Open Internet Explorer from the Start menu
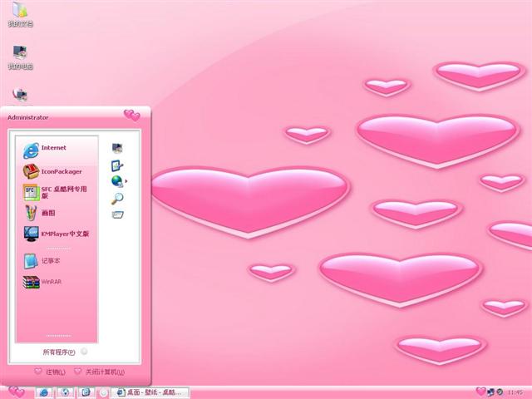This screenshot has height=399, width=532. click(54, 149)
